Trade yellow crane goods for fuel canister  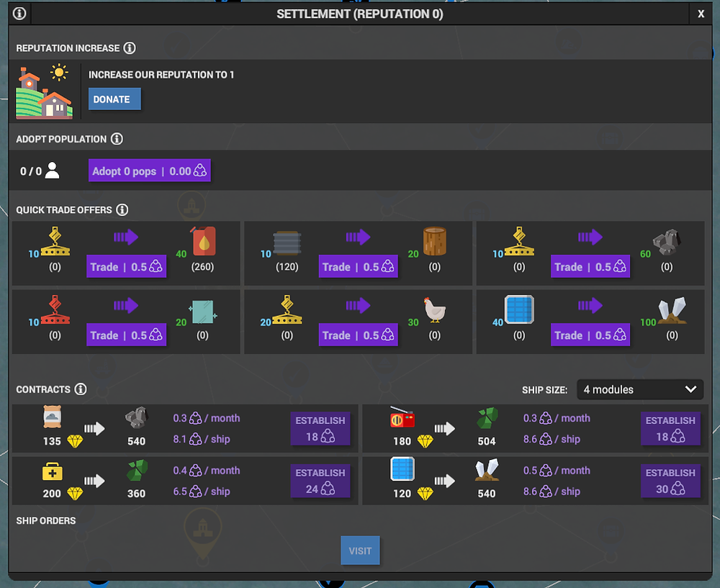126,267
